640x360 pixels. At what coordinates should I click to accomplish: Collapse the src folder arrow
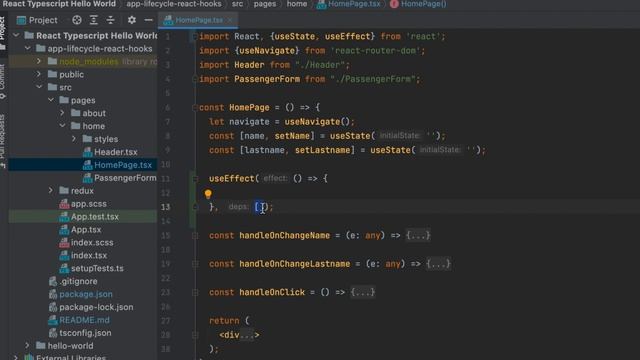[x=39, y=87]
